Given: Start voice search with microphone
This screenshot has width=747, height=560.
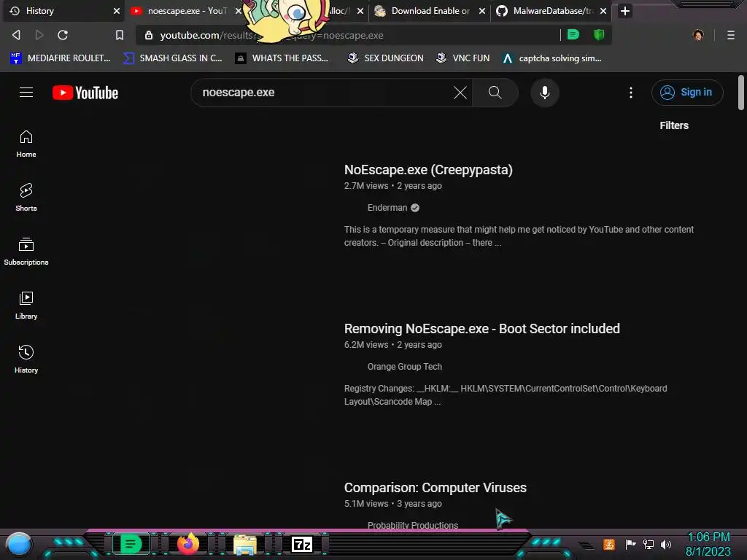Looking at the screenshot, I should click(x=544, y=93).
